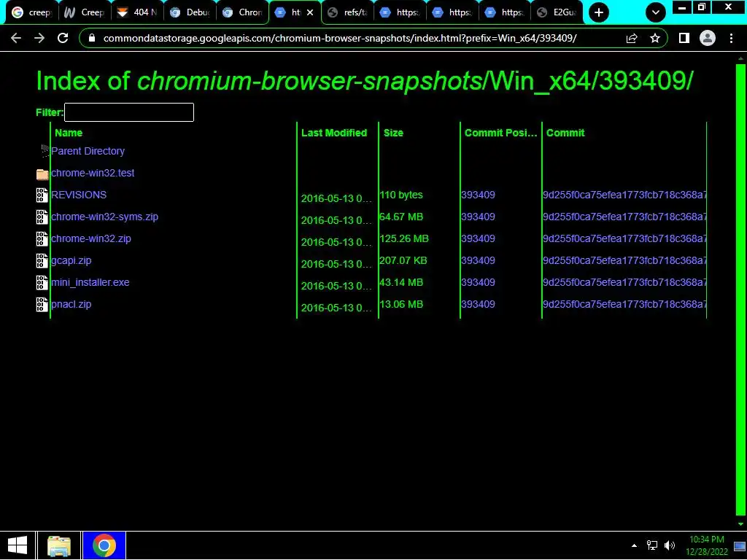Screen dimensions: 747x560
Task: Click the green vertical scrollbar
Action: 741,290
